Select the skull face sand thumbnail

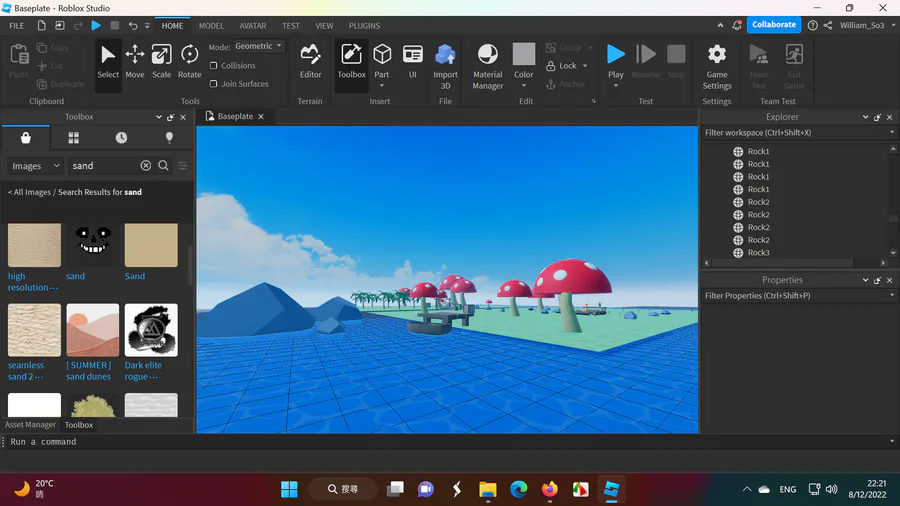pyautogui.click(x=93, y=245)
